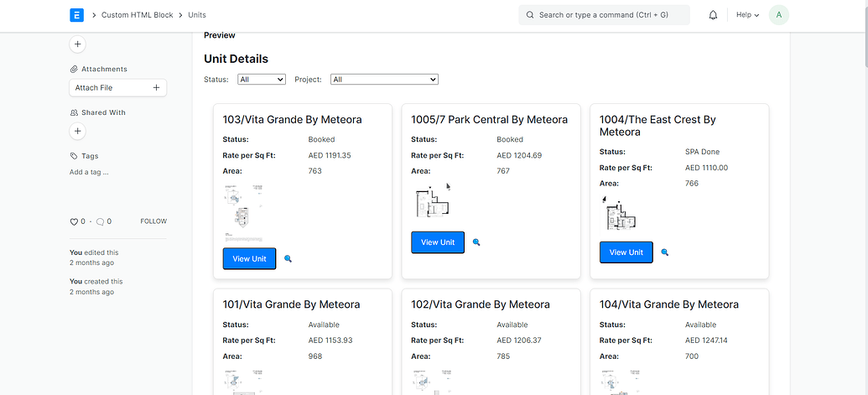Go to Custom HTML Block breadcrumb
This screenshot has height=395, width=868.
pyautogui.click(x=136, y=15)
